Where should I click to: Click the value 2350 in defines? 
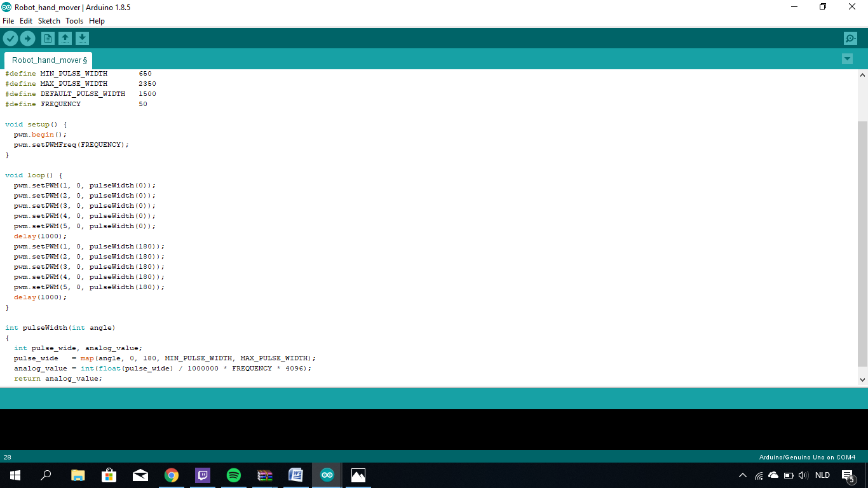point(147,84)
